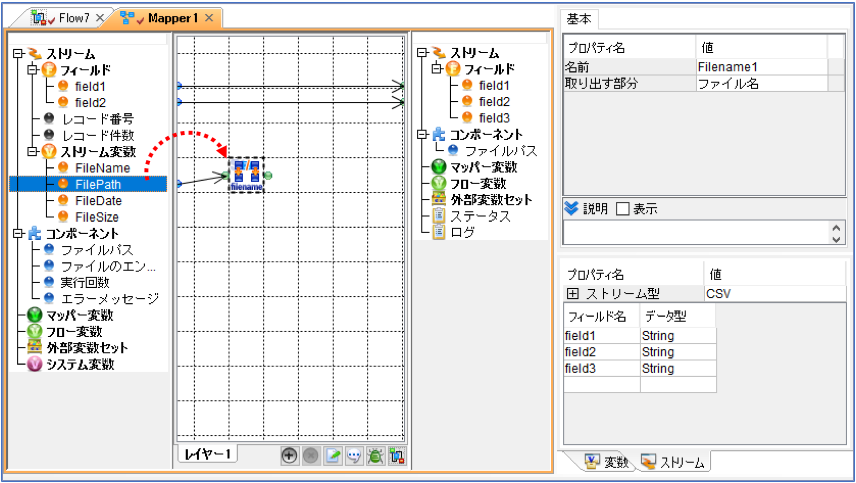The image size is (856, 483).
Task: Click the String data type for field2
Action: 678,352
